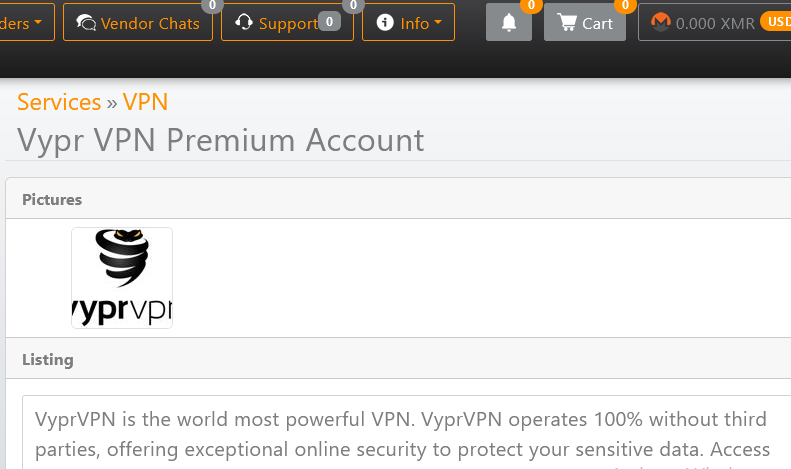Open the VyprVPN product picture thumbnail
The height and width of the screenshot is (469, 791).
122,278
